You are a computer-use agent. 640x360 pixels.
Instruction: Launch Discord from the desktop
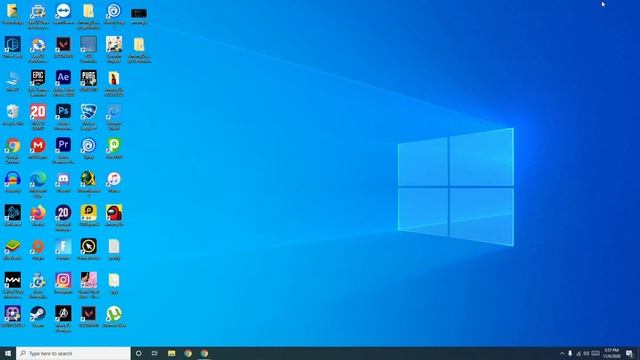point(63,179)
